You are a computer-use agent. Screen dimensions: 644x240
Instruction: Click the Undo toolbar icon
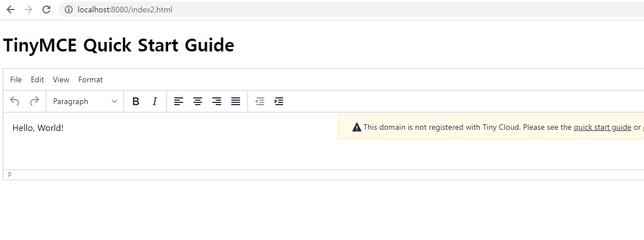15,101
